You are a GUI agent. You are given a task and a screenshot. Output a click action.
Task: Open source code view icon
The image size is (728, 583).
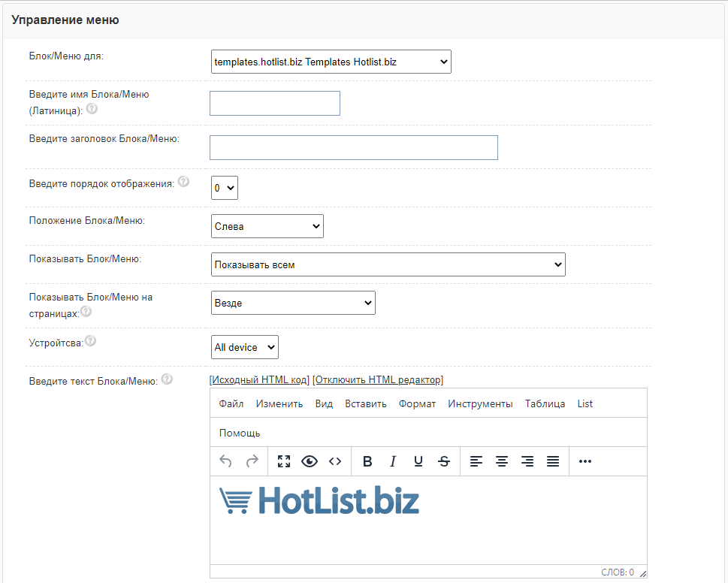coord(335,461)
